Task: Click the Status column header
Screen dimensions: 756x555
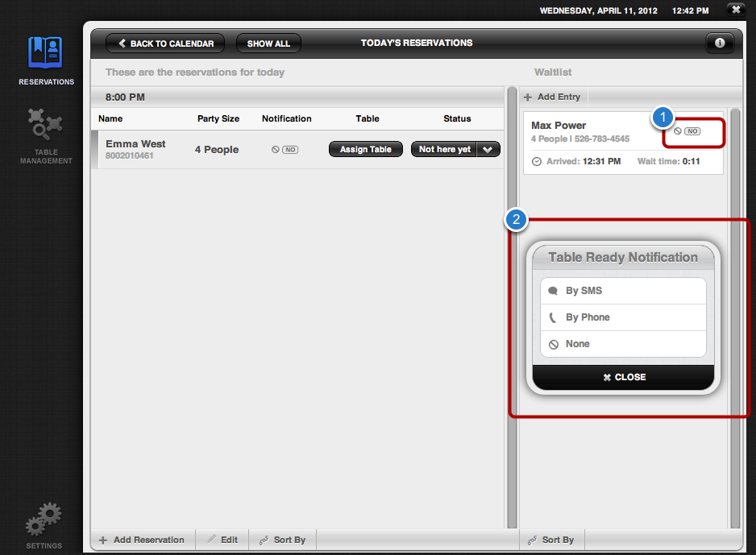Action: click(x=457, y=118)
